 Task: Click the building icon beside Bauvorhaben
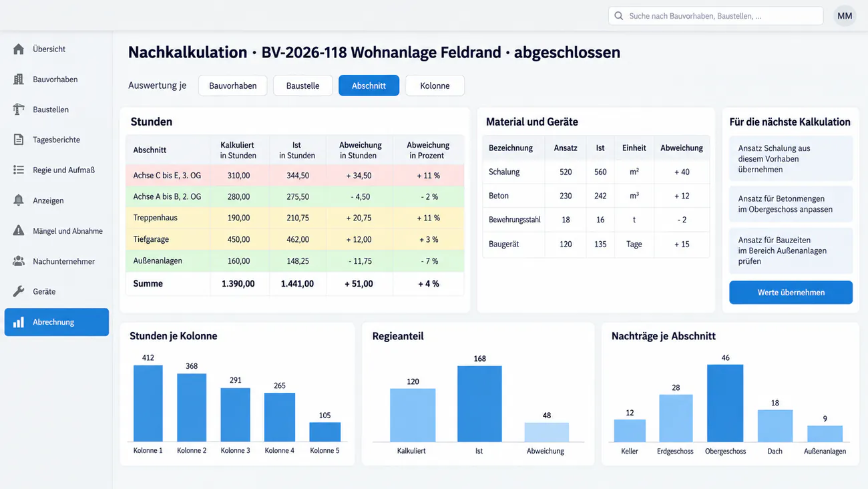click(19, 79)
